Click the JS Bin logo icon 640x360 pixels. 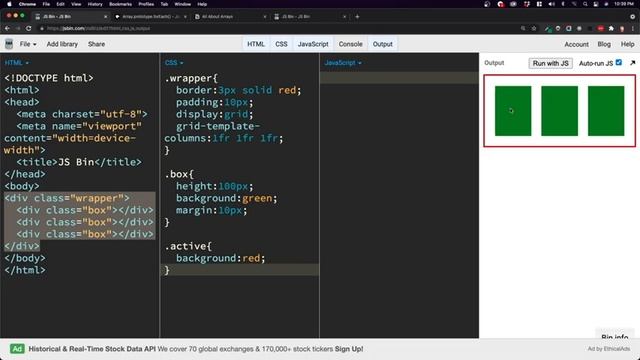click(9, 44)
